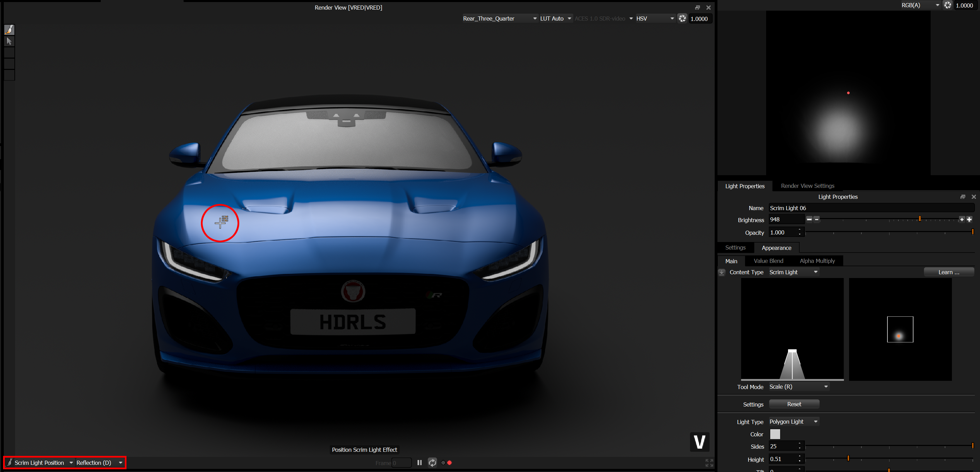The image size is (980, 472).
Task: Click the Learn button
Action: pos(948,272)
